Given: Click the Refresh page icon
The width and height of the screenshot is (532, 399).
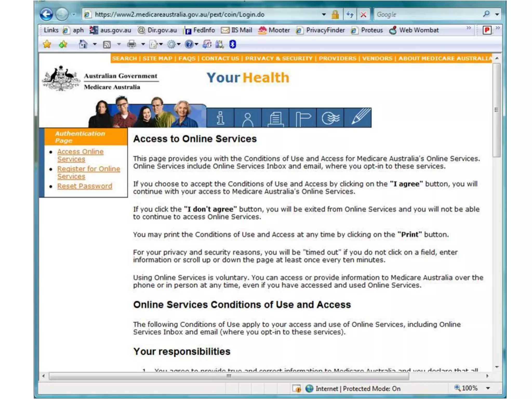Looking at the screenshot, I should click(x=350, y=15).
